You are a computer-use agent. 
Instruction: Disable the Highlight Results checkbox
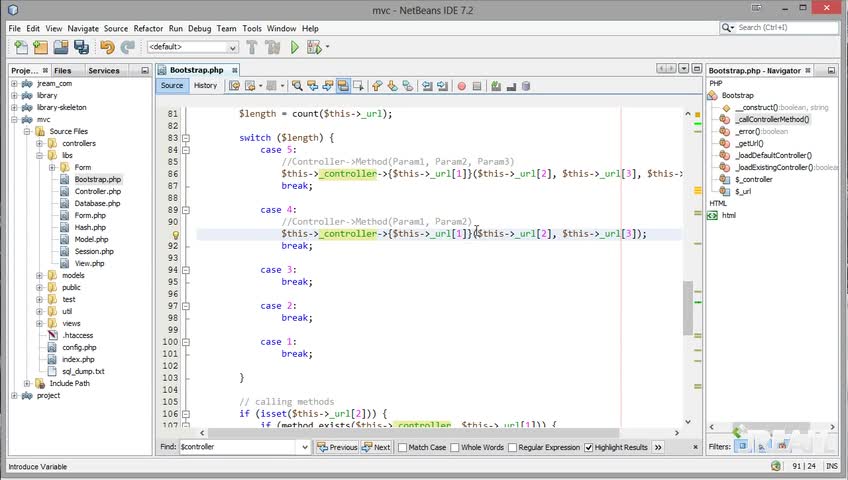coord(588,447)
